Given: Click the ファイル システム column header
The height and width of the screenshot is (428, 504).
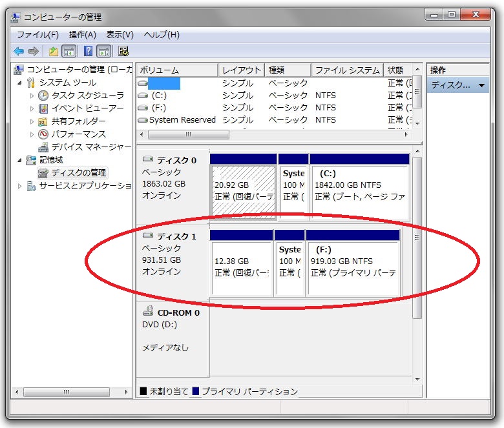Looking at the screenshot, I should tap(346, 70).
